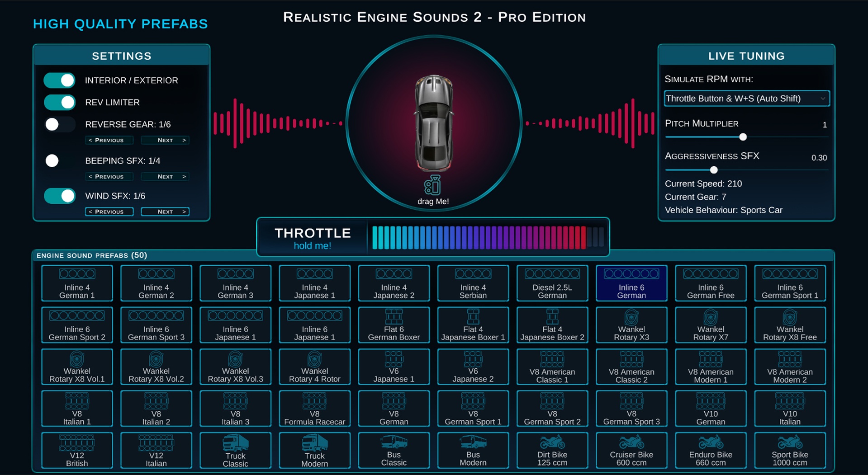Select V8 German Sport 3 prefab

pyautogui.click(x=631, y=409)
